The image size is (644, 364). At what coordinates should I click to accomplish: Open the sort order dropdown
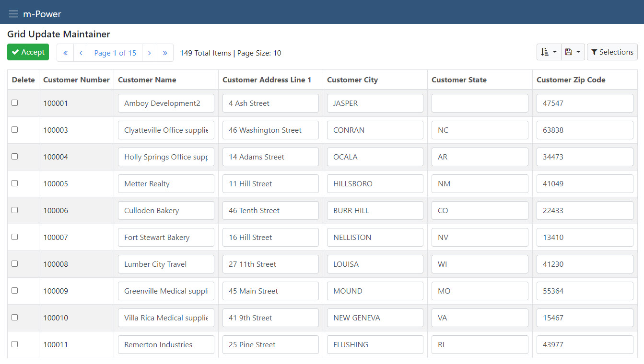(x=549, y=52)
